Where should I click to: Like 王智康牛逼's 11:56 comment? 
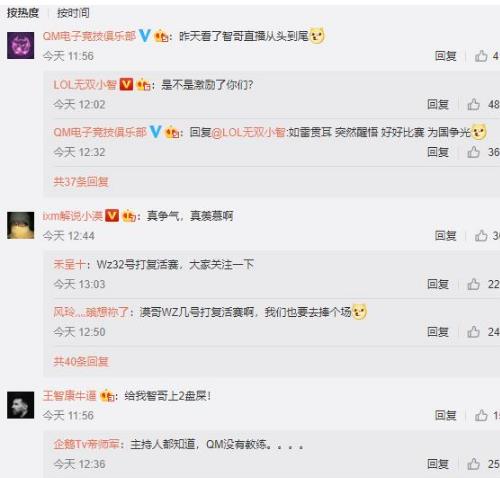(x=481, y=415)
